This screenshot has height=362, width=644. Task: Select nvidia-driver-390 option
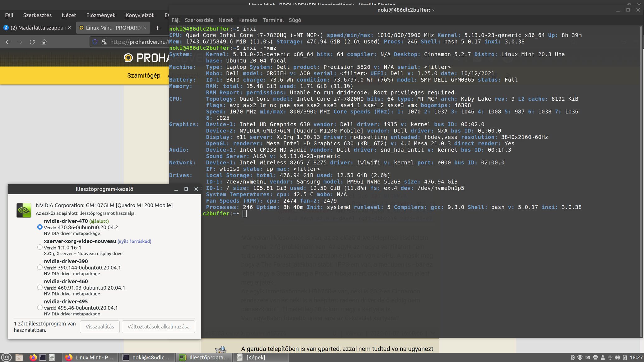(39, 267)
